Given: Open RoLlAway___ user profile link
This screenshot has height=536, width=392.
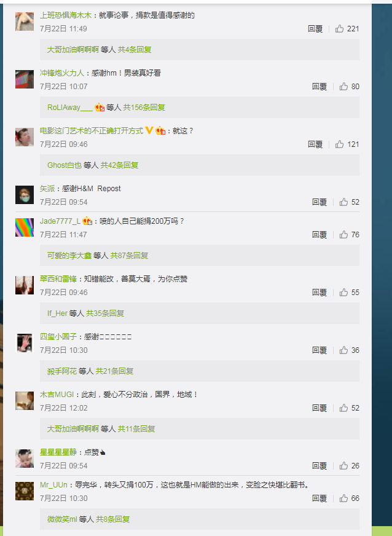Looking at the screenshot, I should click(70, 108).
